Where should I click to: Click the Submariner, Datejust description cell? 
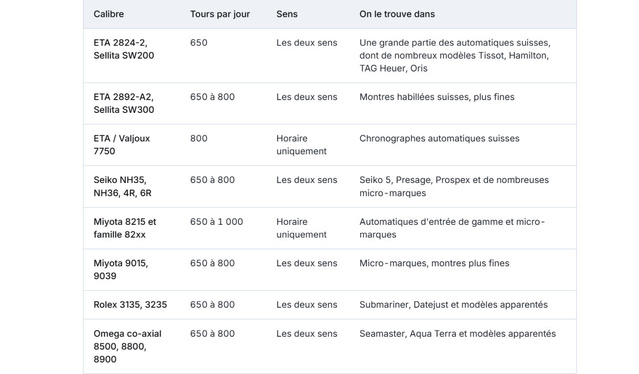(x=453, y=305)
